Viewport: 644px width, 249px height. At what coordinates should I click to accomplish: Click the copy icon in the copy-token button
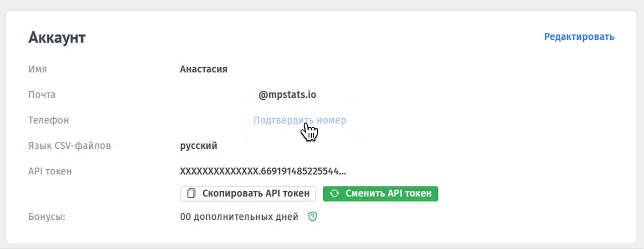pos(191,193)
